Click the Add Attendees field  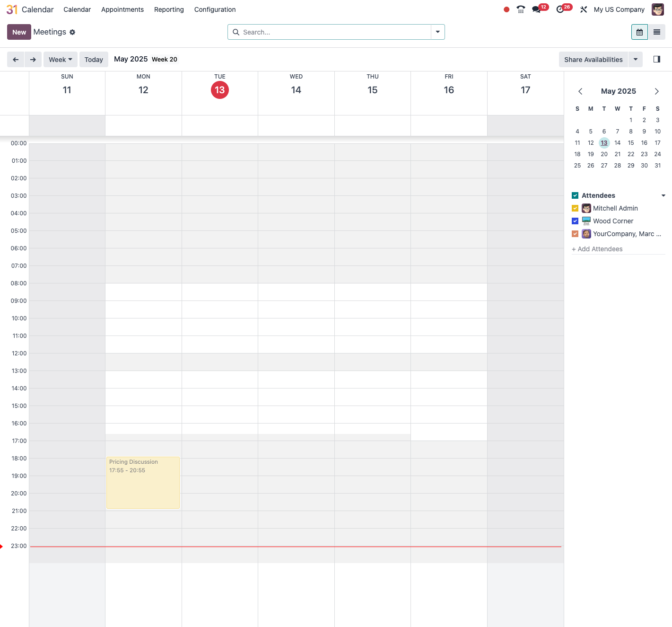click(618, 249)
